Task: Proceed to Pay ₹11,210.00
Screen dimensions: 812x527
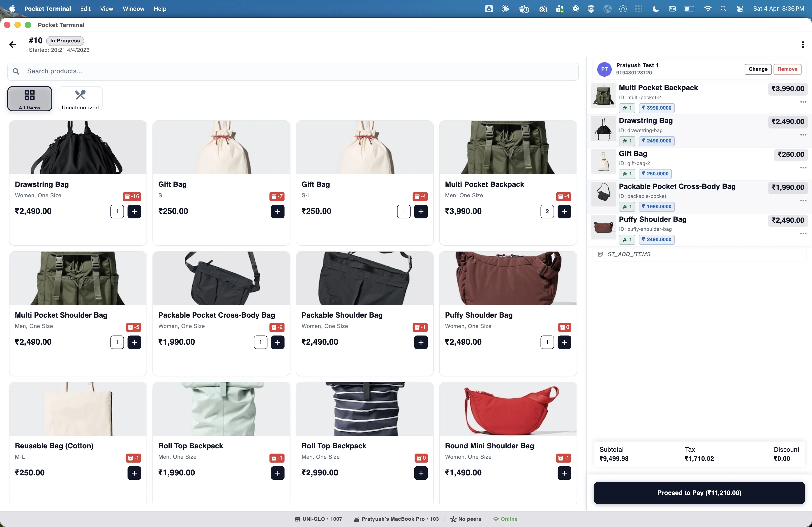Action: point(699,493)
